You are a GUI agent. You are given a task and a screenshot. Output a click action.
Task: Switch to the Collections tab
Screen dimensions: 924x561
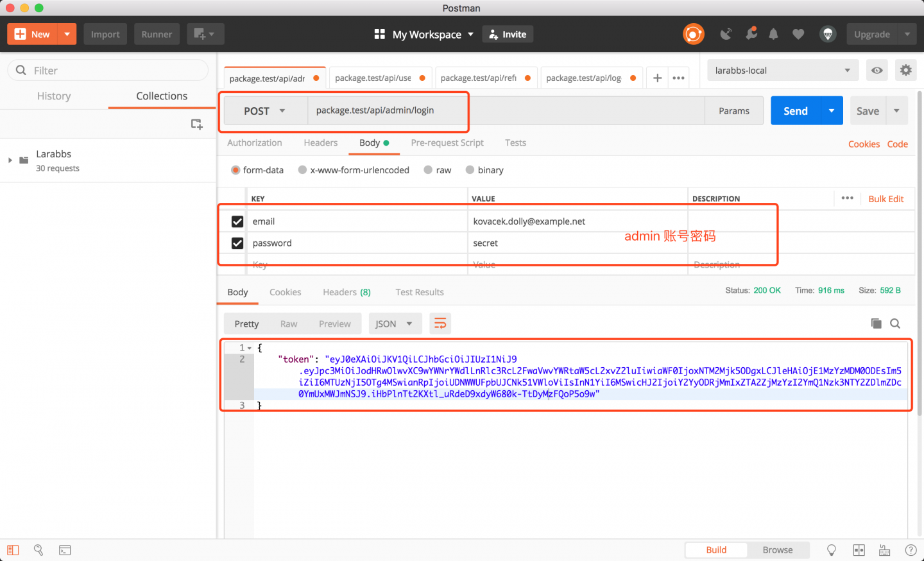pos(162,96)
